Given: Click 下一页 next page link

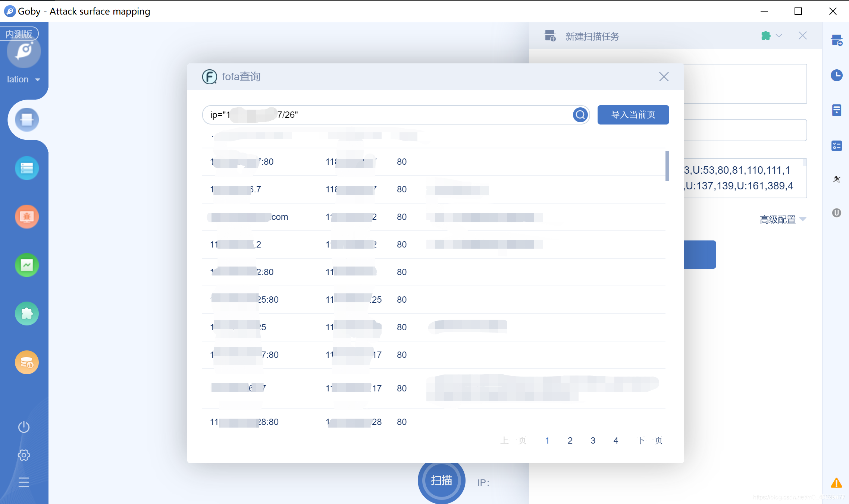Looking at the screenshot, I should pyautogui.click(x=649, y=441).
